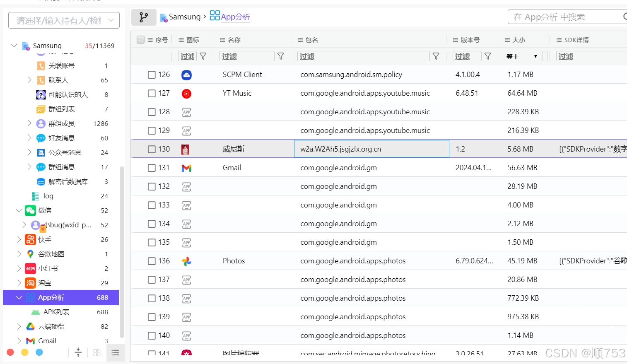Viewport: 627px width, 364px height.
Task: Expand the 公众号消息 node chevron
Action: (x=29, y=152)
